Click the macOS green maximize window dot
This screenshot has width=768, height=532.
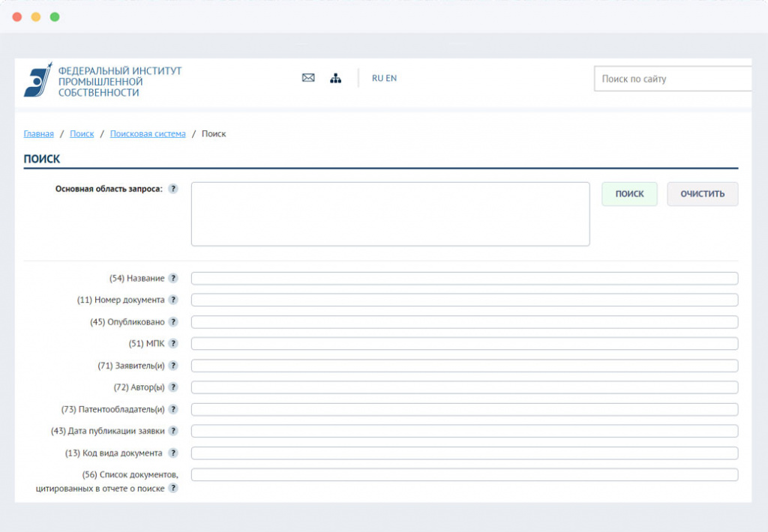[x=55, y=16]
